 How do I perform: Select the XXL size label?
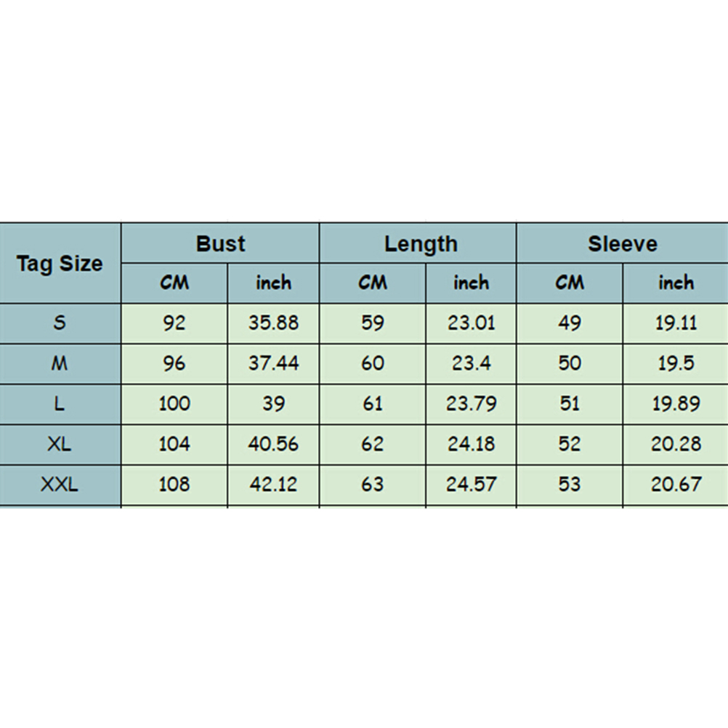pos(60,484)
